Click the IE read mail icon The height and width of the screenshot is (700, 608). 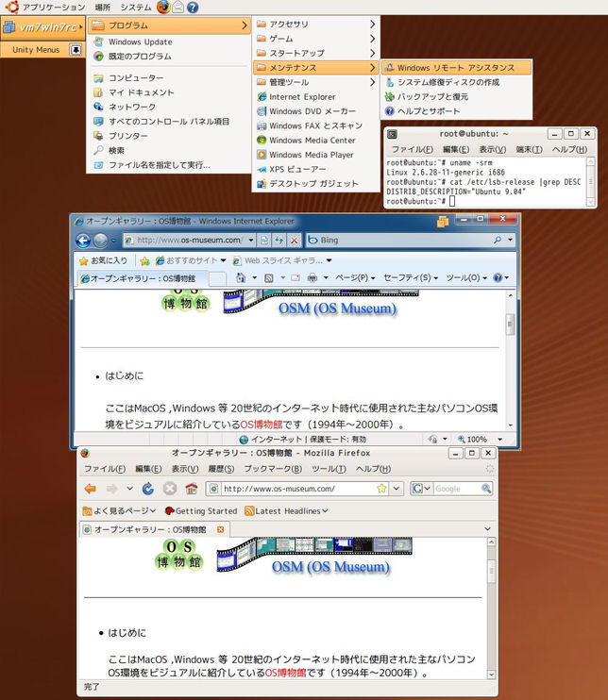[x=296, y=277]
